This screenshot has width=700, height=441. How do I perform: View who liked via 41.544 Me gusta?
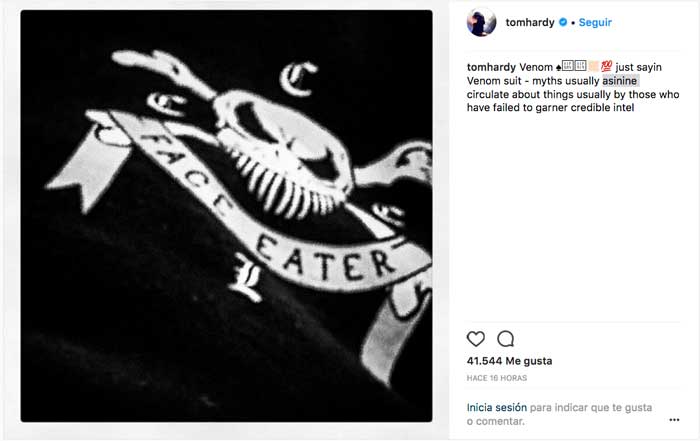(509, 361)
